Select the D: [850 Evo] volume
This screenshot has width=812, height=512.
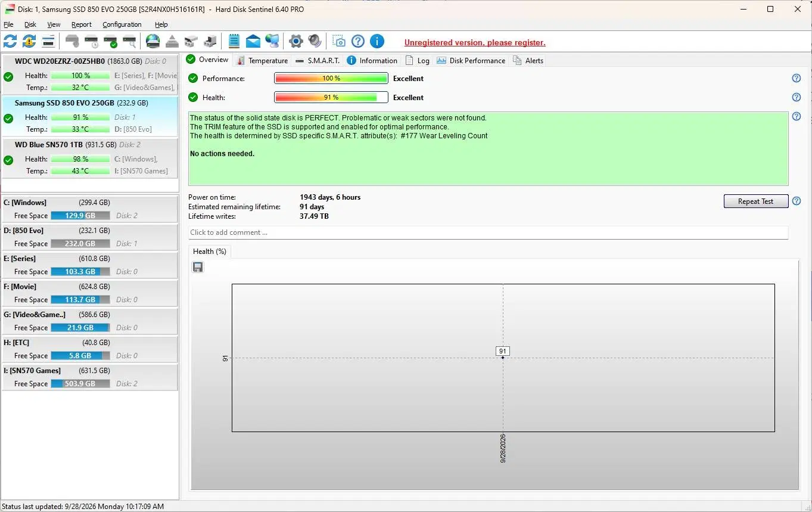pyautogui.click(x=90, y=237)
